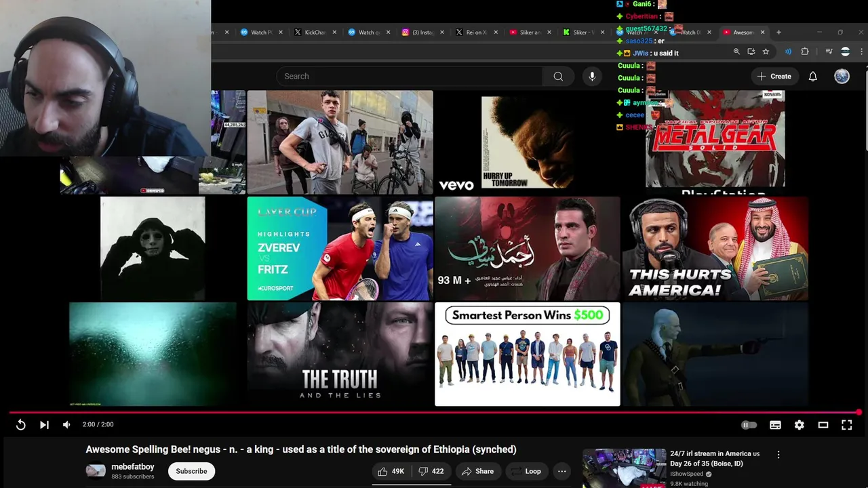
Task: Open the media control toolbar icon
Action: pyautogui.click(x=828, y=52)
